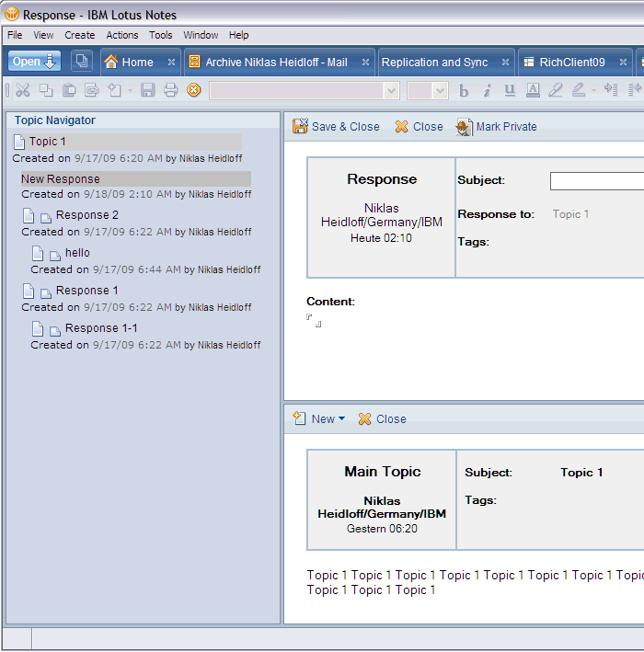This screenshot has height=652, width=644.
Task: Close the Home tab
Action: coord(171,63)
